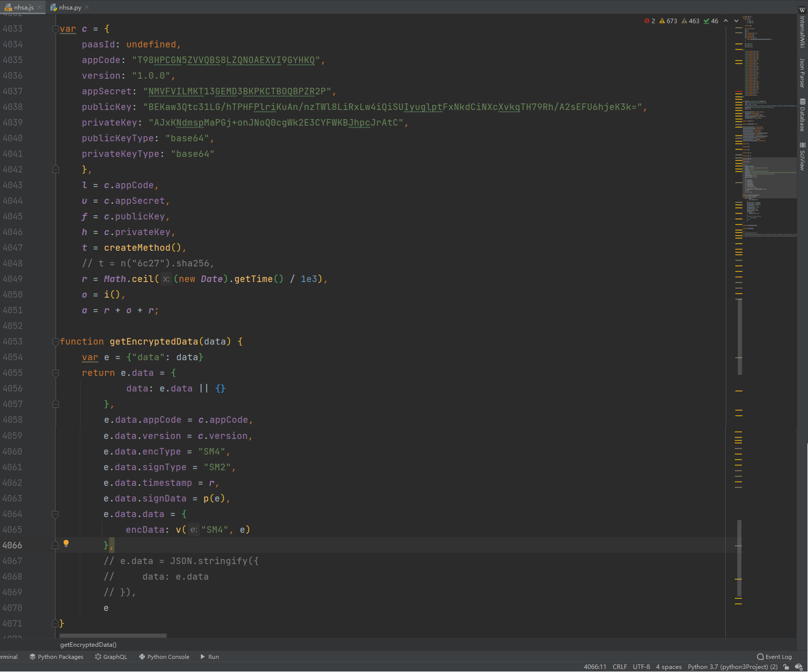This screenshot has height=672, width=808.
Task: Click the commented JSON.stringify line
Action: (x=181, y=561)
